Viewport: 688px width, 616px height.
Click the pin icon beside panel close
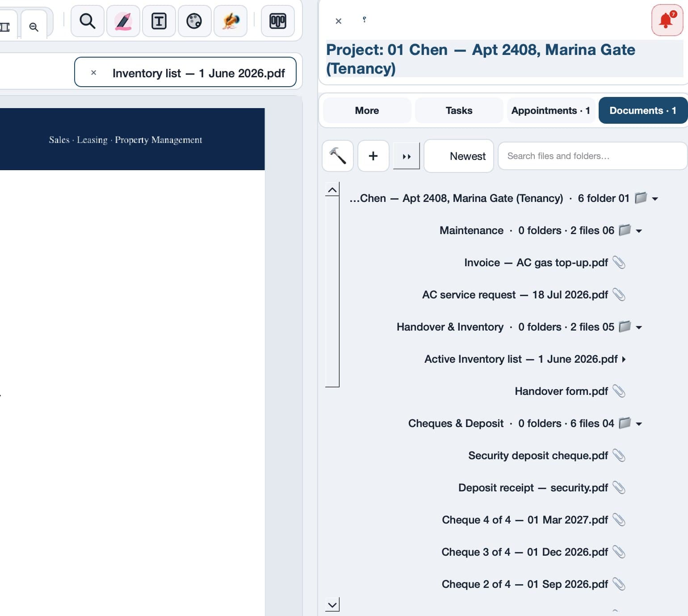[365, 20]
